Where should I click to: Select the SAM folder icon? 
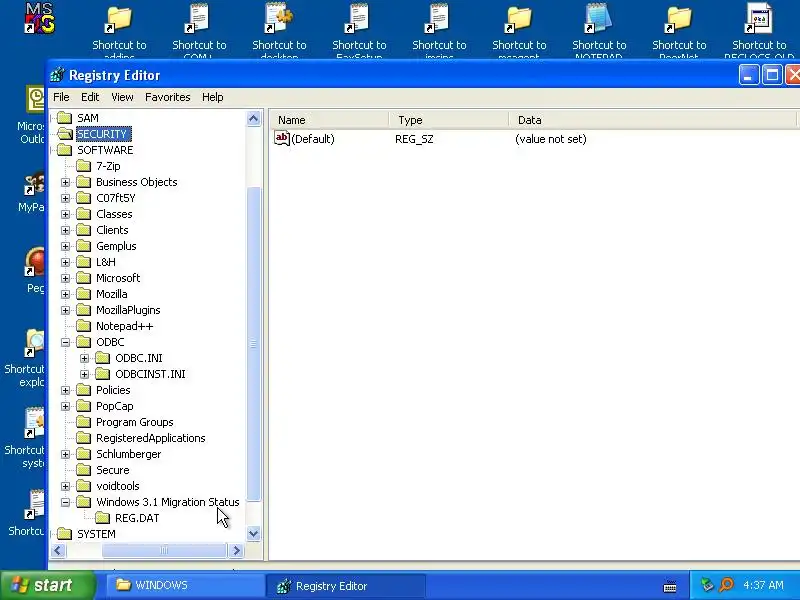click(64, 118)
